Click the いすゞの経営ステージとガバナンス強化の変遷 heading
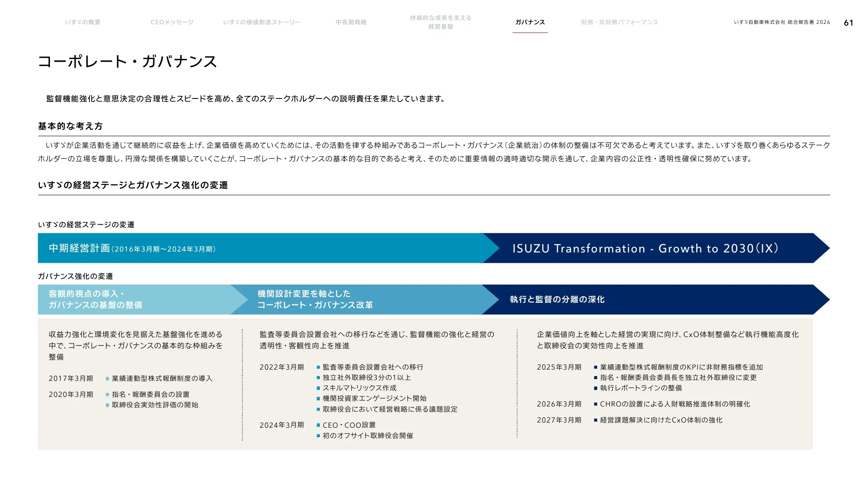 pyautogui.click(x=133, y=185)
